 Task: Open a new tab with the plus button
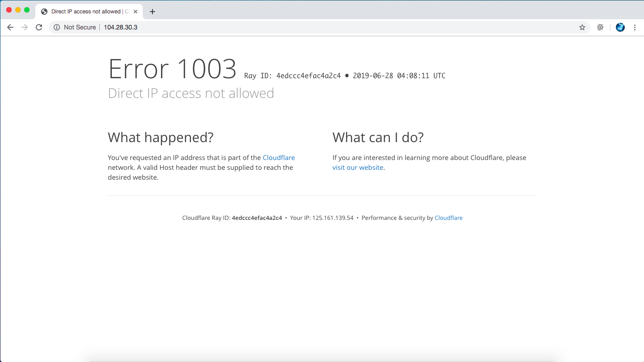click(x=153, y=12)
